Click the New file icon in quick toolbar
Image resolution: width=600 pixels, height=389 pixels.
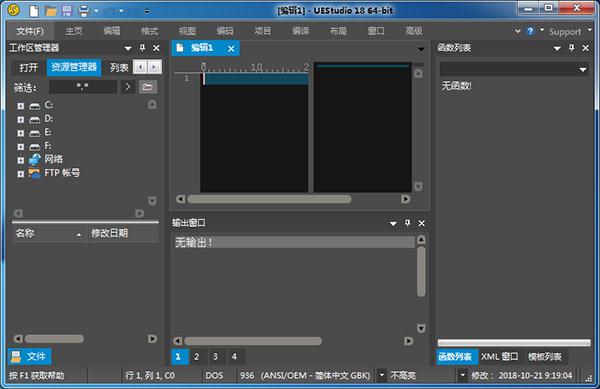34,11
